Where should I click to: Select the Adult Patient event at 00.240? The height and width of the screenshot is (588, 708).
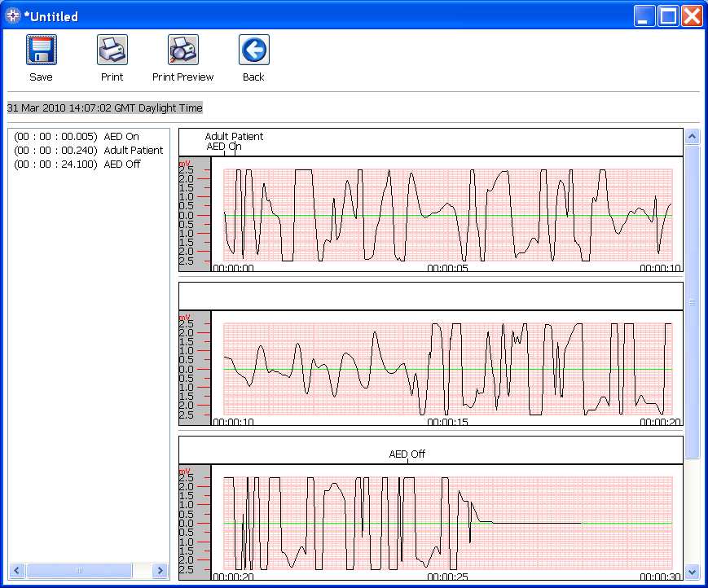(x=89, y=151)
